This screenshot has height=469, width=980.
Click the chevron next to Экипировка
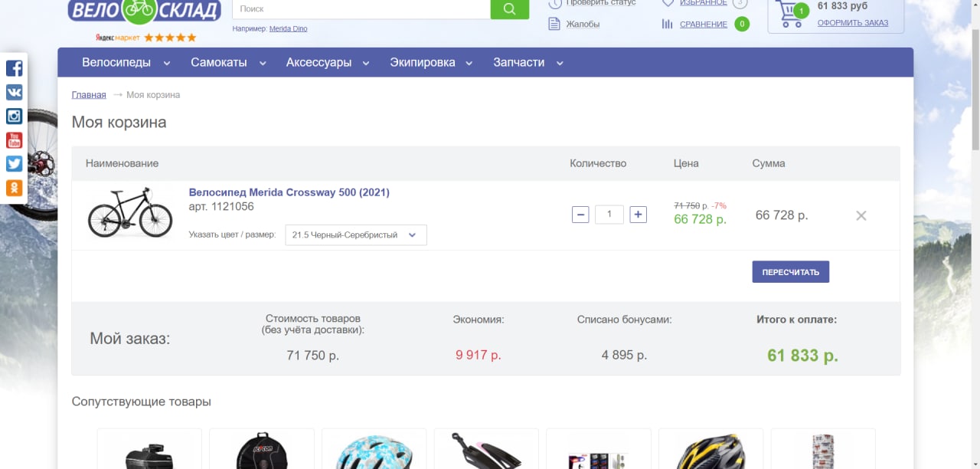point(469,64)
